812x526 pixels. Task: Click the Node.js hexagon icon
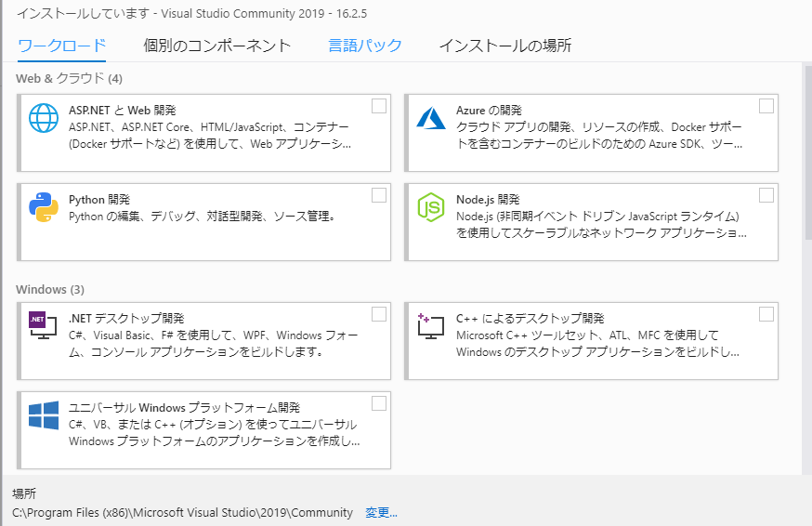431,207
